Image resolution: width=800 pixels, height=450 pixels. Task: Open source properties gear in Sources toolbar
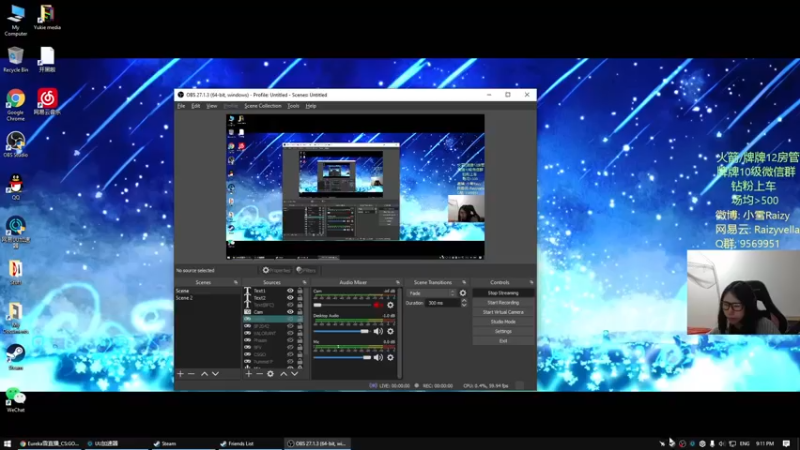click(x=270, y=374)
